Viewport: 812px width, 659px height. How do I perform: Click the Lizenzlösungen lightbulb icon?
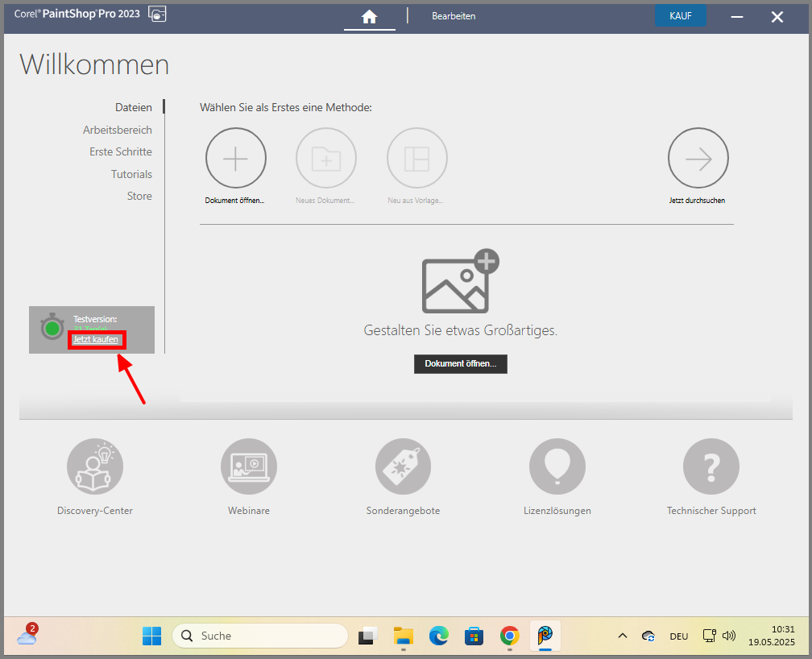pos(557,466)
